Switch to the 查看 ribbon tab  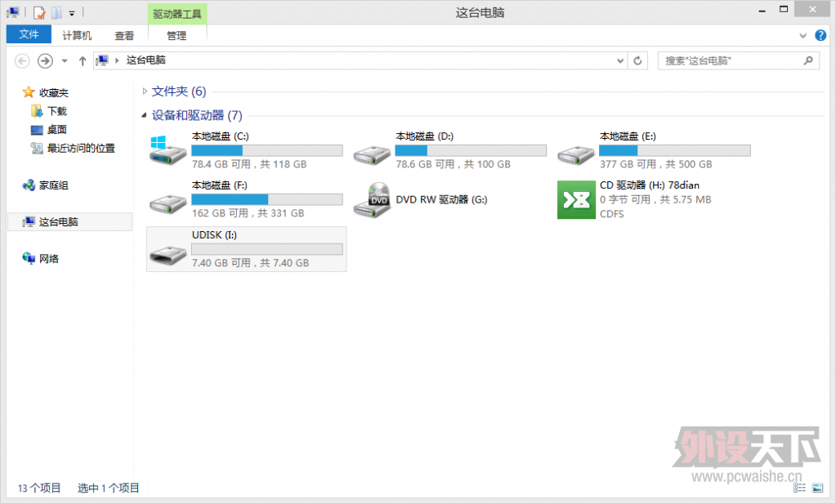click(124, 36)
